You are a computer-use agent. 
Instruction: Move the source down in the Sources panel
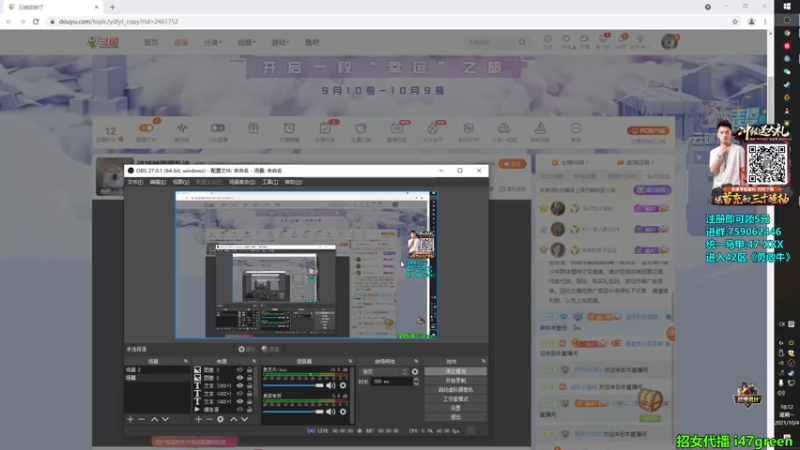point(244,419)
